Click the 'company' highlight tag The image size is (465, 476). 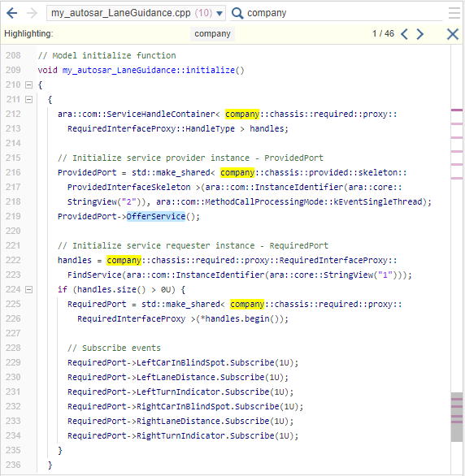(212, 33)
